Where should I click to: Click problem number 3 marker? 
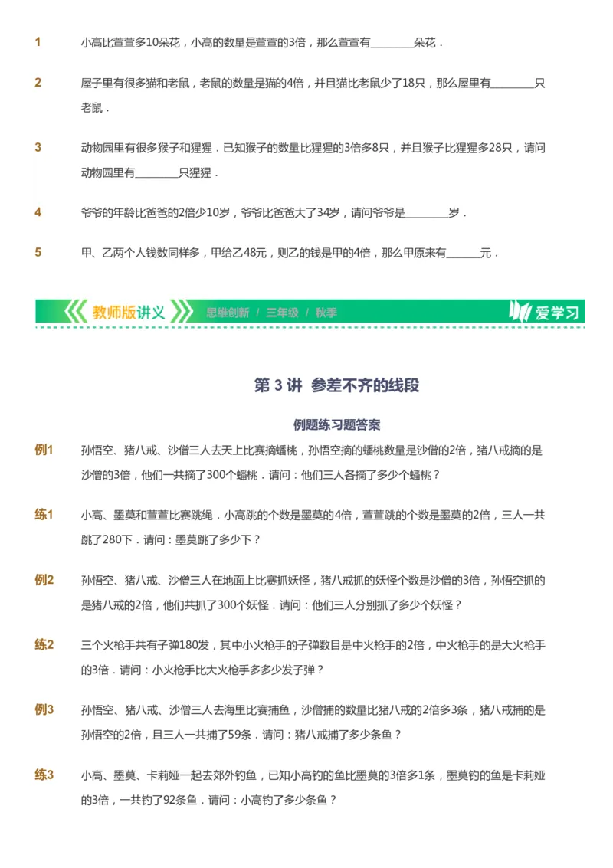[39, 147]
